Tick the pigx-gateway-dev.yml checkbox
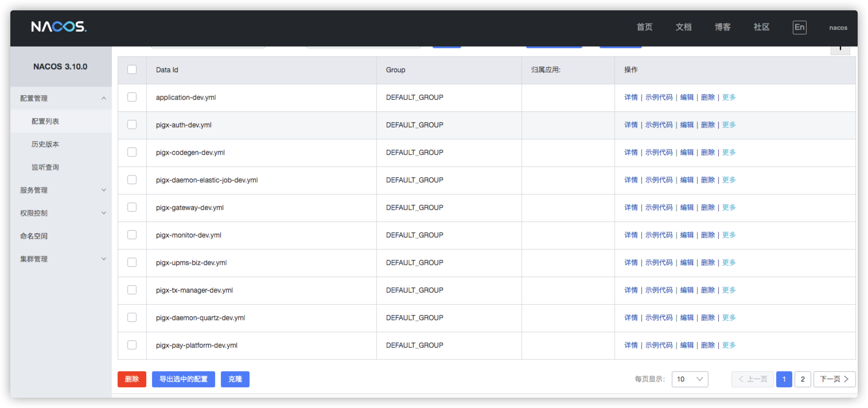The image size is (868, 408). tap(132, 207)
